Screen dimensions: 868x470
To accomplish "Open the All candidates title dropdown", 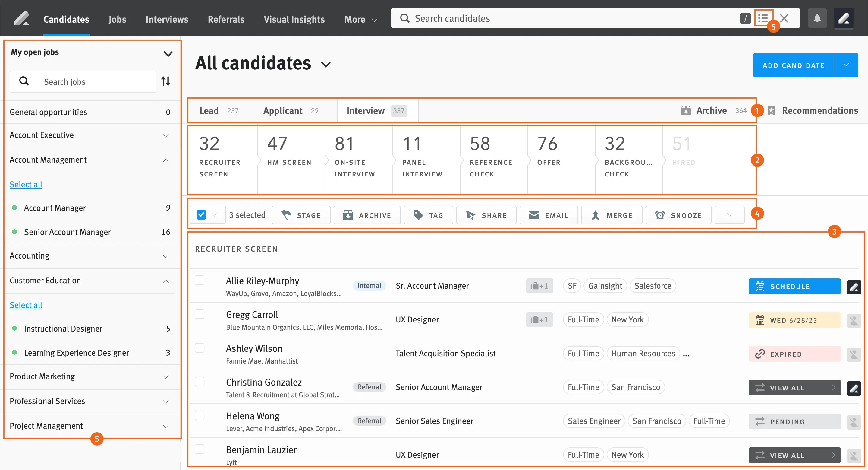I will 326,64.
